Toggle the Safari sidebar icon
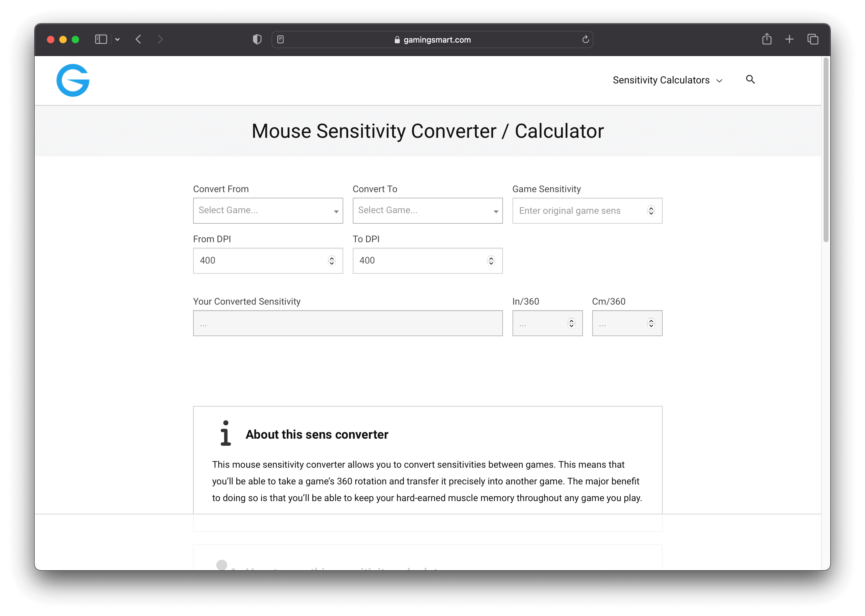865x616 pixels. coord(101,39)
